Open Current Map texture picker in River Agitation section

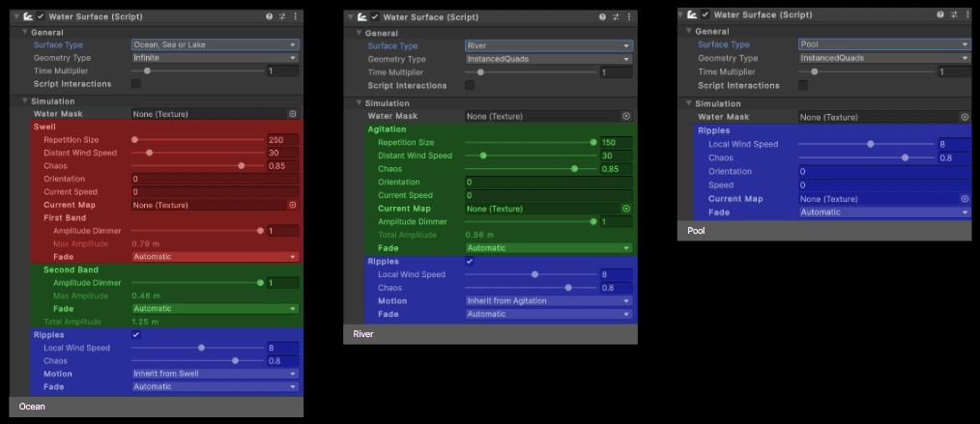click(626, 209)
